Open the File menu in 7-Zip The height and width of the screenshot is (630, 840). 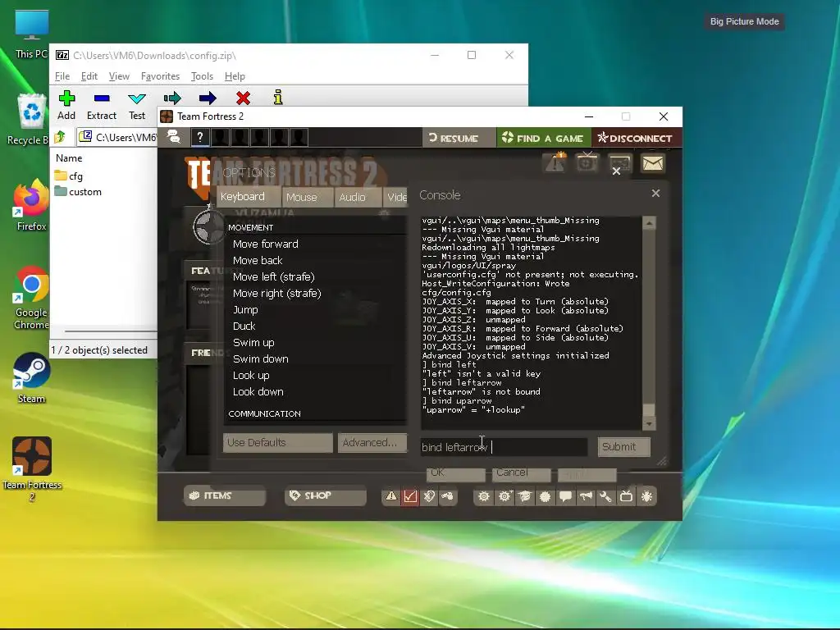(62, 76)
